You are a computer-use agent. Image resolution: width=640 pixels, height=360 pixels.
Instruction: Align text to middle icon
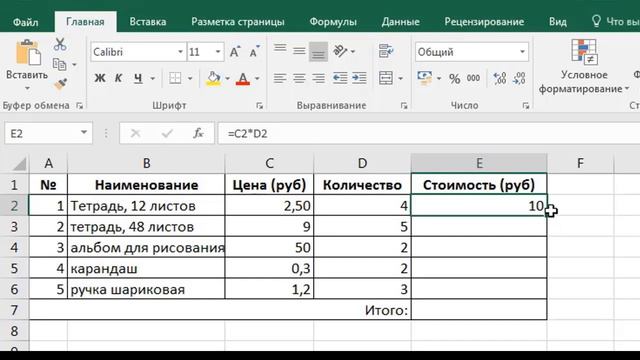[299, 51]
